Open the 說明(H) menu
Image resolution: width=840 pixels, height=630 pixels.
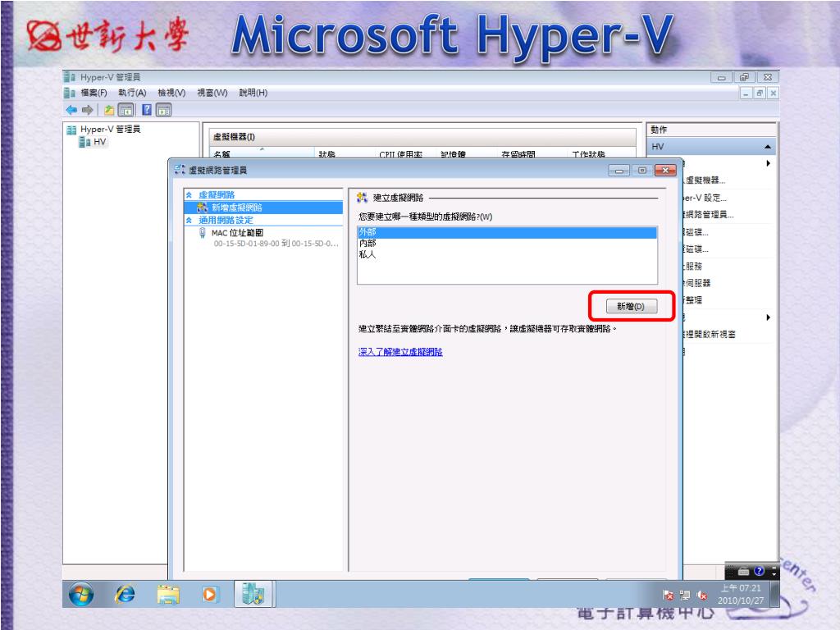[253, 93]
